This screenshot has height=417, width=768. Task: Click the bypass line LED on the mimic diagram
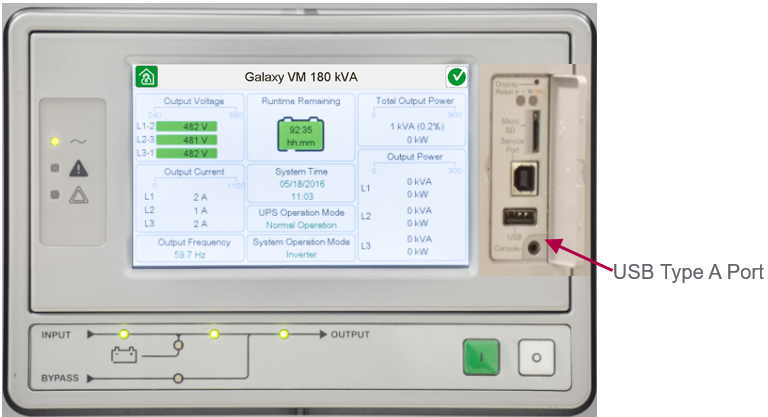tap(178, 378)
